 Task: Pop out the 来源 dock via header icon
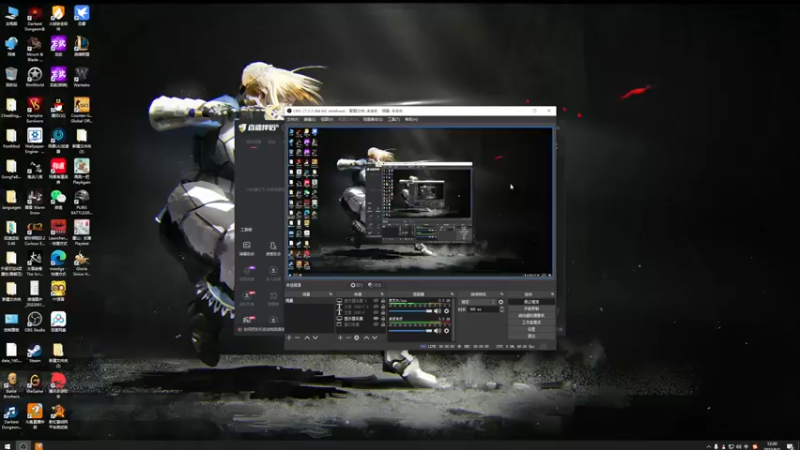click(382, 294)
